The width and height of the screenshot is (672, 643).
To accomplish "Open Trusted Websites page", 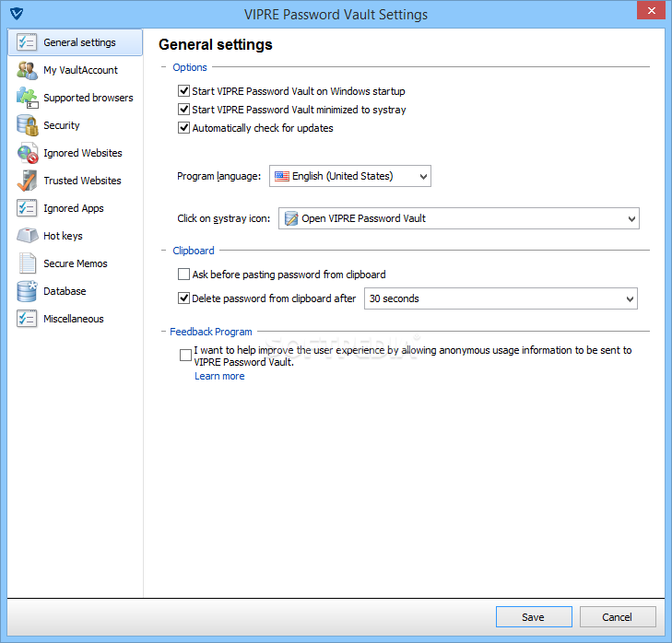I will pos(82,181).
